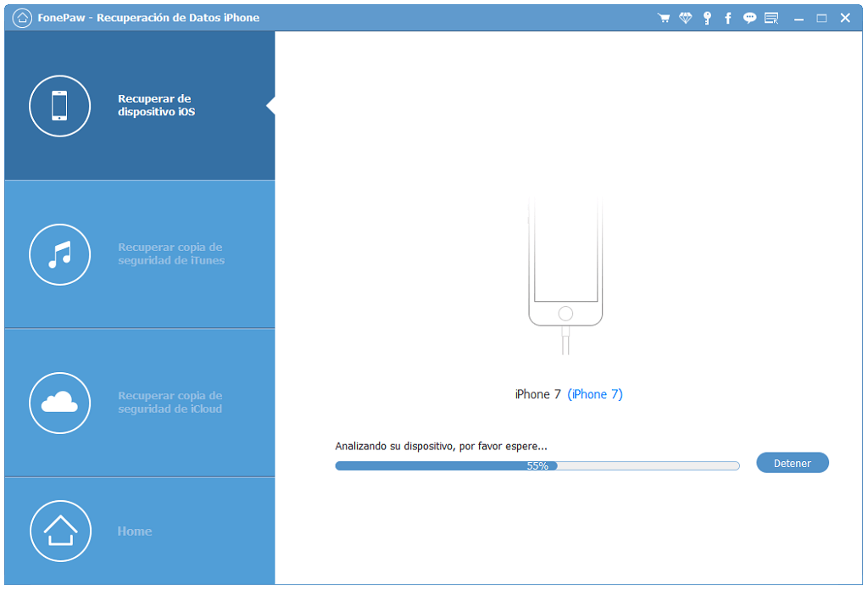Viewport: 868px width, 590px height.
Task: Click the 'iPhone 7' device name text
Action: tap(537, 394)
